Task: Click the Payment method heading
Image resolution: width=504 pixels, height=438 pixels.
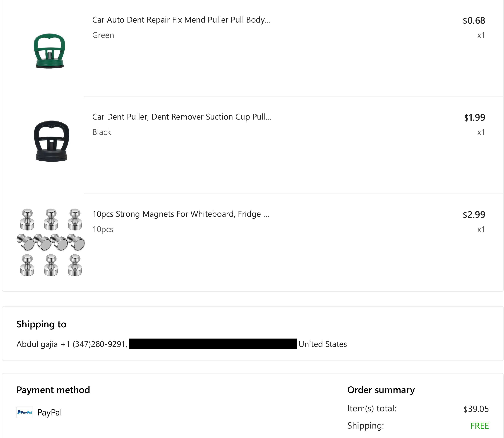Action: pos(53,390)
